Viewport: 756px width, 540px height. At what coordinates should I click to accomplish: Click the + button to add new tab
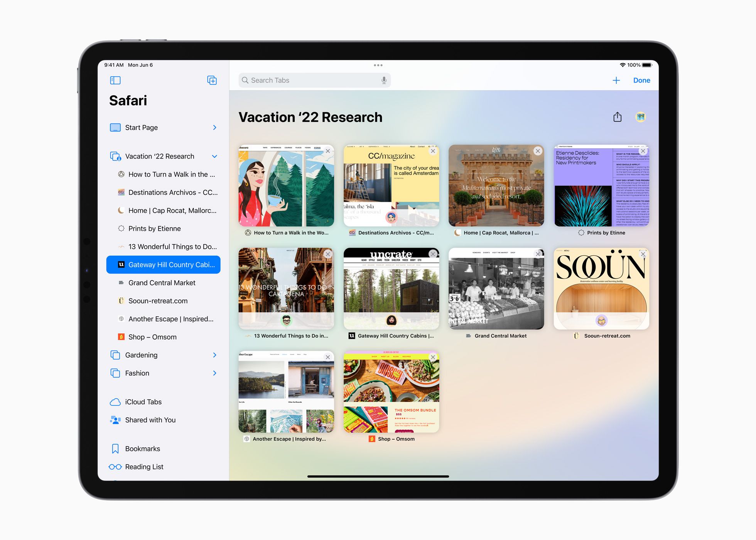[616, 81]
